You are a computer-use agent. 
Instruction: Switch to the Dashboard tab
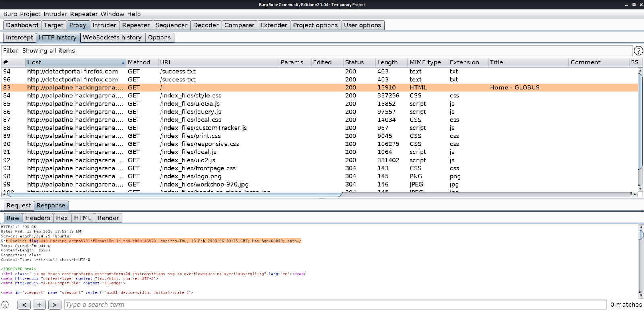click(22, 25)
